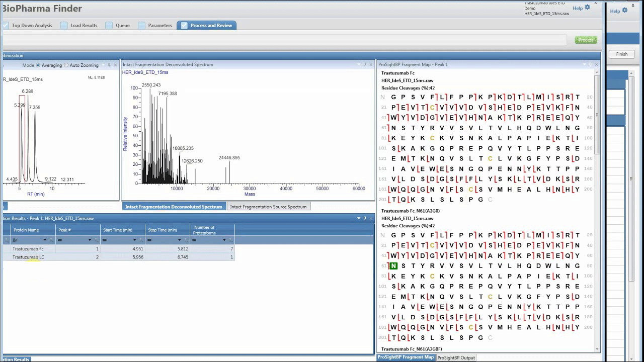The width and height of the screenshot is (644, 362).
Task: Pin the Intact Fragmentation Deconvoluted Spectrum panel
Action: (365, 64)
